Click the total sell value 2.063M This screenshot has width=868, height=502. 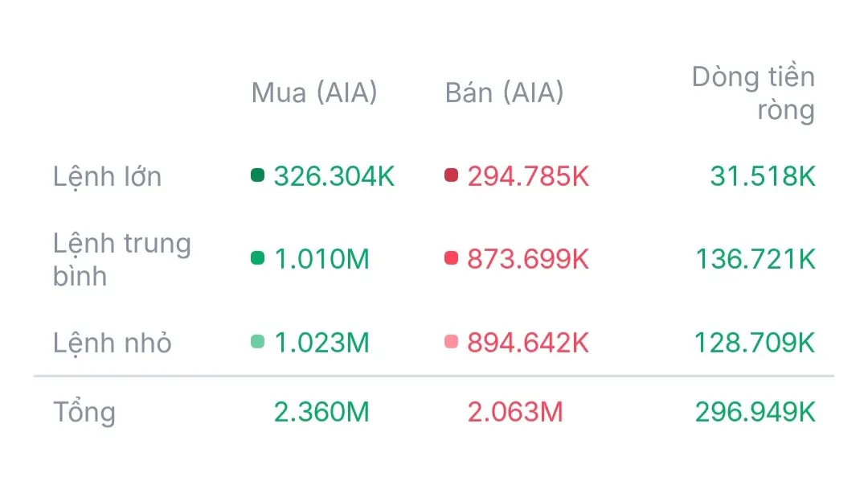[515, 412]
